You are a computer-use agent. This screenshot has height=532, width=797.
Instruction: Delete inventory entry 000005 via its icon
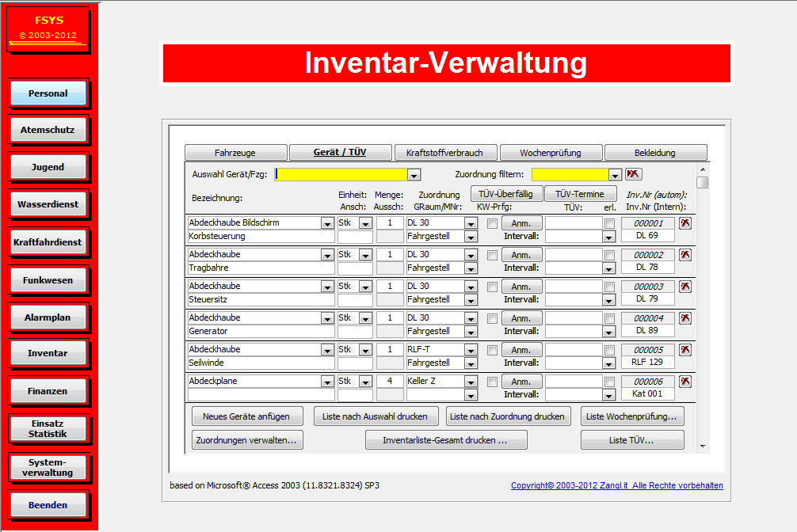point(685,350)
